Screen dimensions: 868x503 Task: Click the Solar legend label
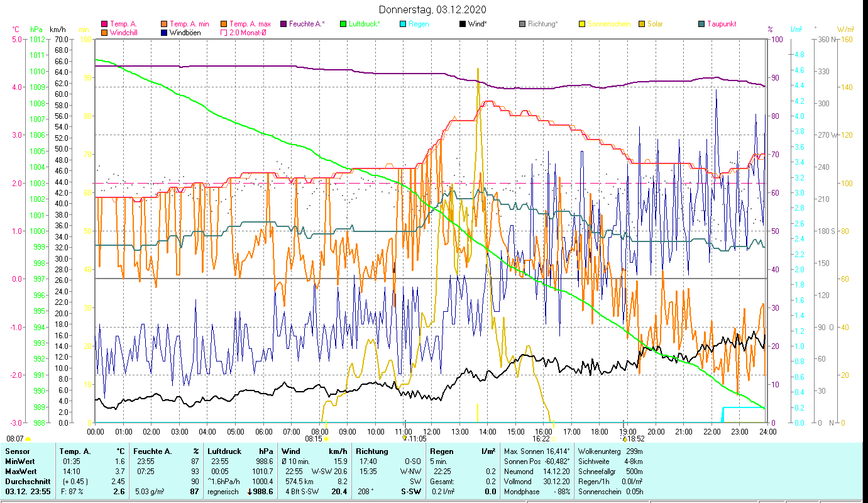coord(656,25)
